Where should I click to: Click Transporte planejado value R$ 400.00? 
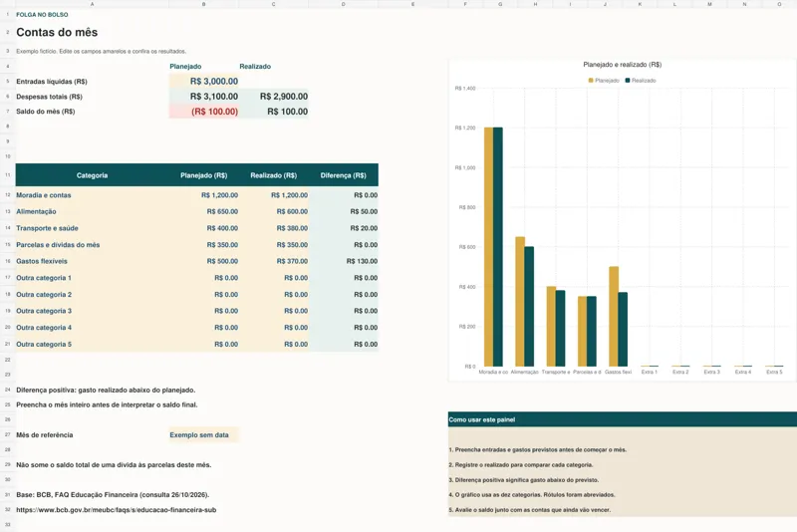(x=204, y=228)
